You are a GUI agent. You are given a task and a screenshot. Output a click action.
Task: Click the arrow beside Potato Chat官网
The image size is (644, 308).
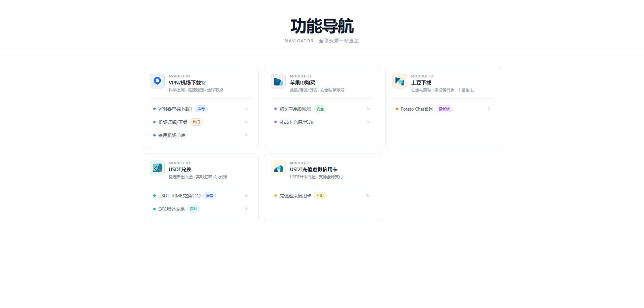(x=489, y=109)
